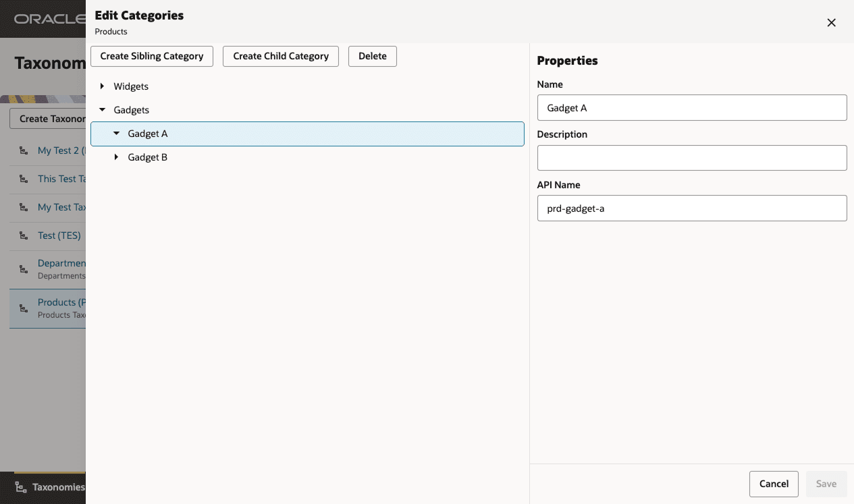
Task: Expand the Gadget B tree node
Action: 116,157
